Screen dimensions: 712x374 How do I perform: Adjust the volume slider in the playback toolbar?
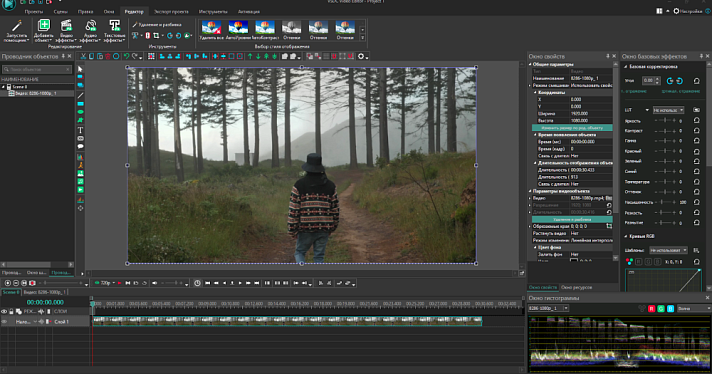[173, 283]
